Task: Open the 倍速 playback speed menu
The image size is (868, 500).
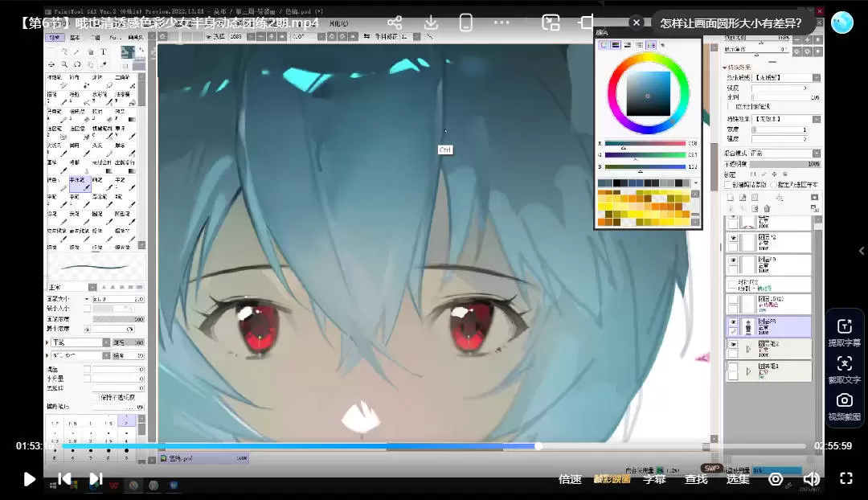Action: pyautogui.click(x=570, y=479)
